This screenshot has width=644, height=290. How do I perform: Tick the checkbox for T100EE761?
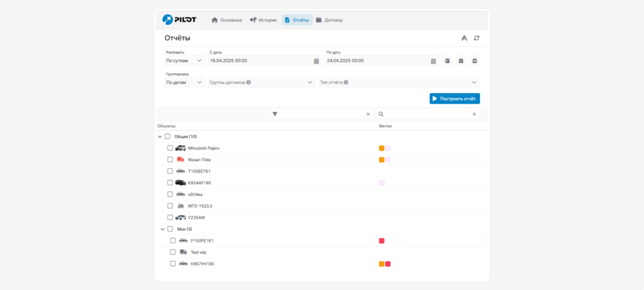pos(170,171)
